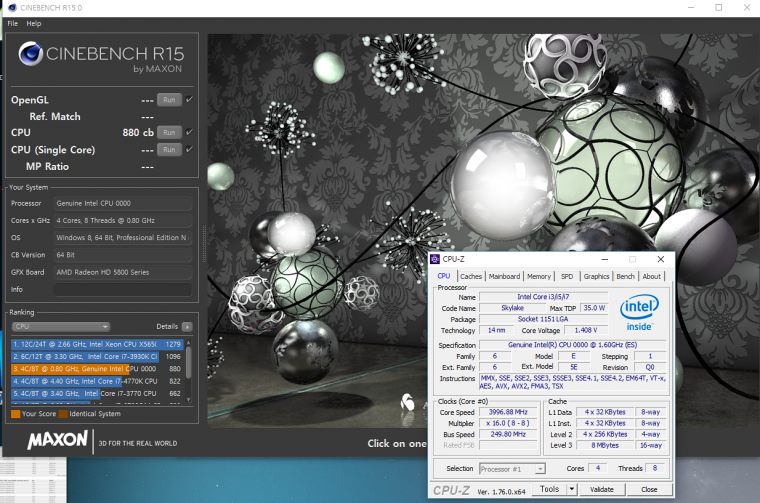Minimize the Cinebench window
The image size is (760, 503).
point(691,7)
